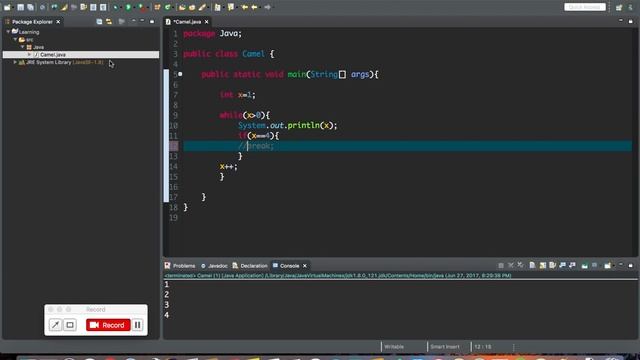Screen dimensions: 640x360
Task: Click the Search pencil icon in the toolbar
Action: [202, 7]
